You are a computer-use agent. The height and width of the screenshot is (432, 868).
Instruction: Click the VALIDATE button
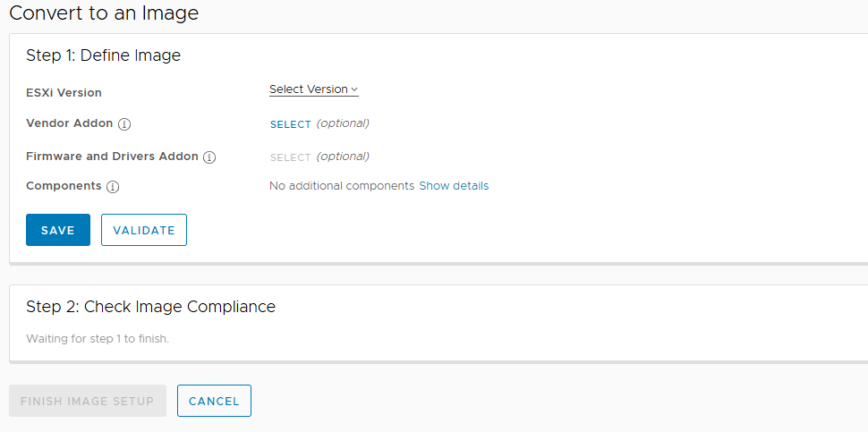[x=144, y=230]
